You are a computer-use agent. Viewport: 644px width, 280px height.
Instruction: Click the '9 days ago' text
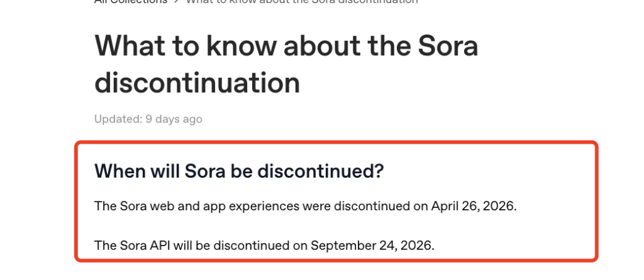coord(174,119)
